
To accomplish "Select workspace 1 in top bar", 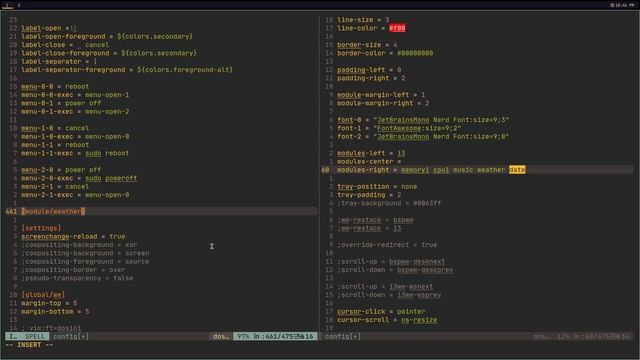I will tap(8, 5).
